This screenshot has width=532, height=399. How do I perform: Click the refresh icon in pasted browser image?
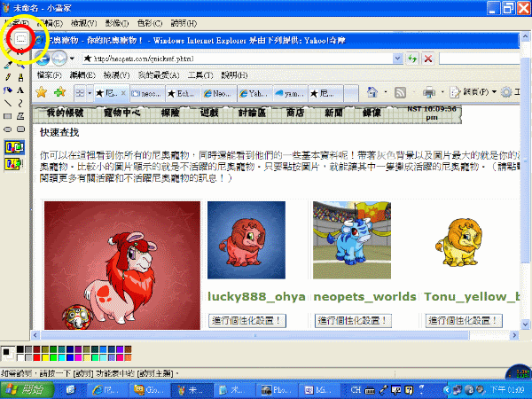(x=412, y=59)
